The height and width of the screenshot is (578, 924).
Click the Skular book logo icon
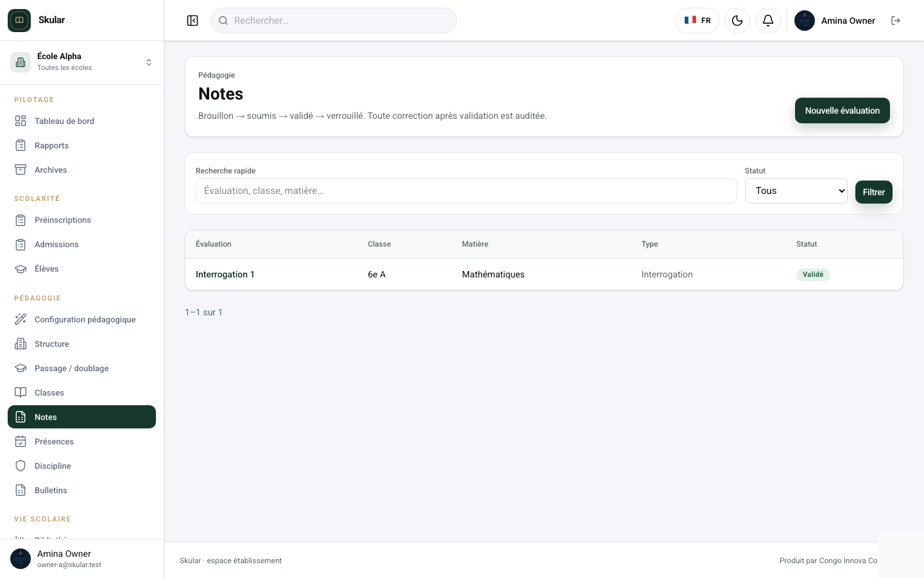[19, 21]
